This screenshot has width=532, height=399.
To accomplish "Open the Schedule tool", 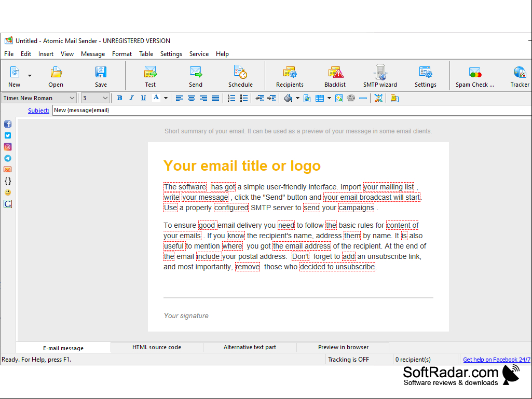I will tap(240, 72).
